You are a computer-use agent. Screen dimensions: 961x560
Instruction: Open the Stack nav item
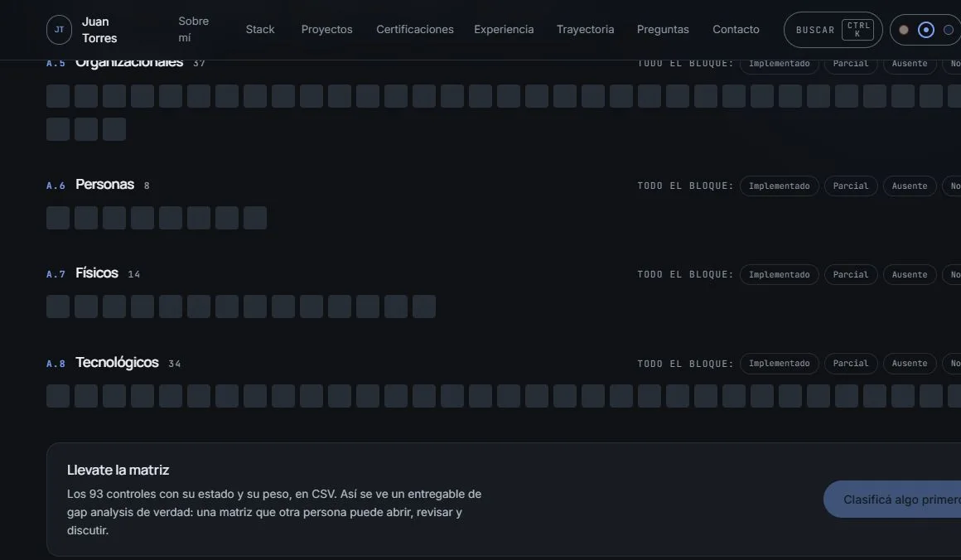point(260,30)
